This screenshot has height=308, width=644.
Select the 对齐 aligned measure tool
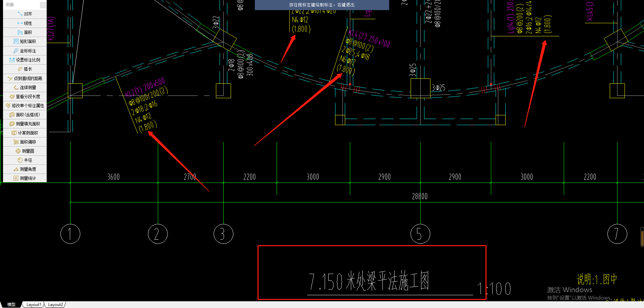pos(25,14)
